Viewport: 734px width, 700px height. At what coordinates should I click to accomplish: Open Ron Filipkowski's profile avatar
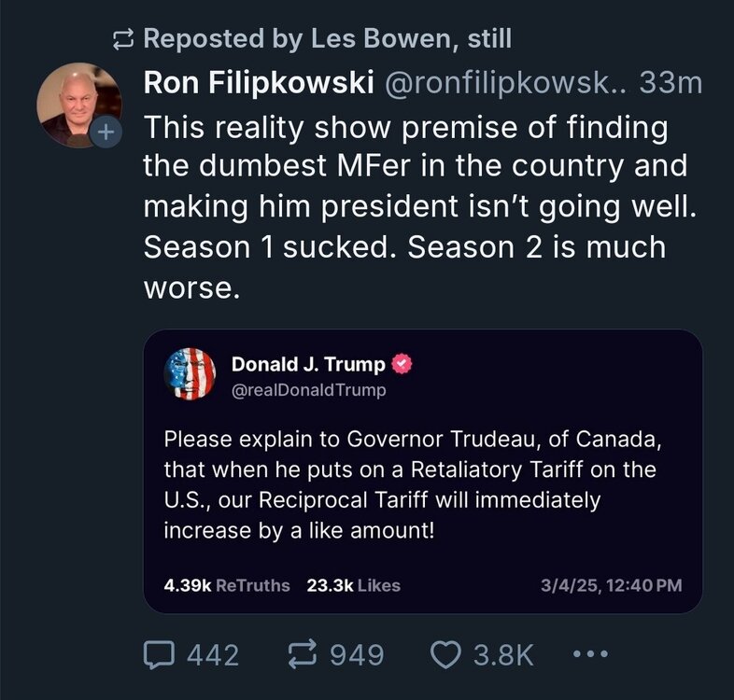(79, 105)
